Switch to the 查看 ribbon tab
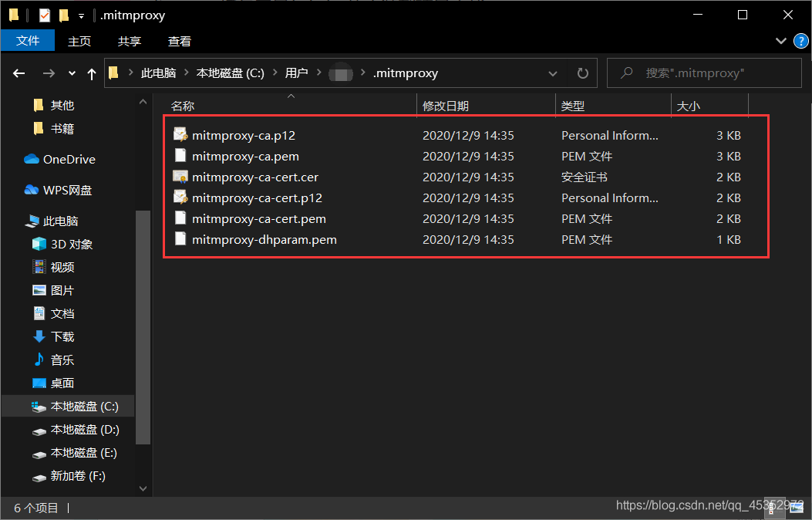 point(180,42)
